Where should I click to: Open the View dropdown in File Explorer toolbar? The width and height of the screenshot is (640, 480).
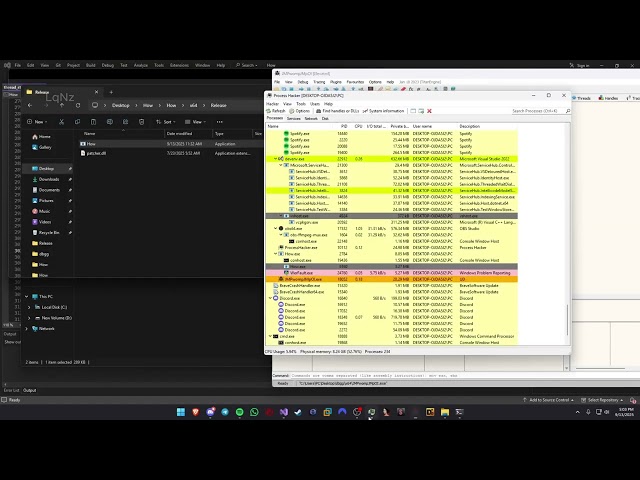(196, 122)
